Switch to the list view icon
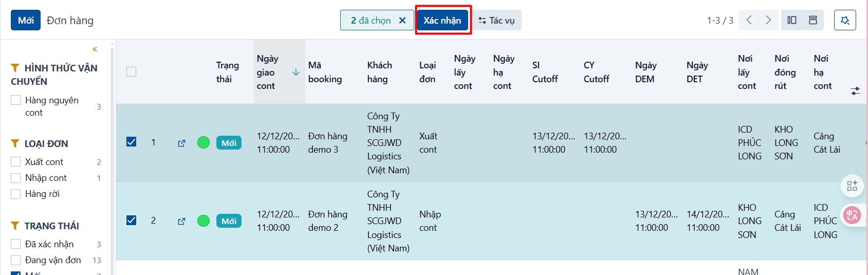The image size is (868, 275). pos(813,20)
